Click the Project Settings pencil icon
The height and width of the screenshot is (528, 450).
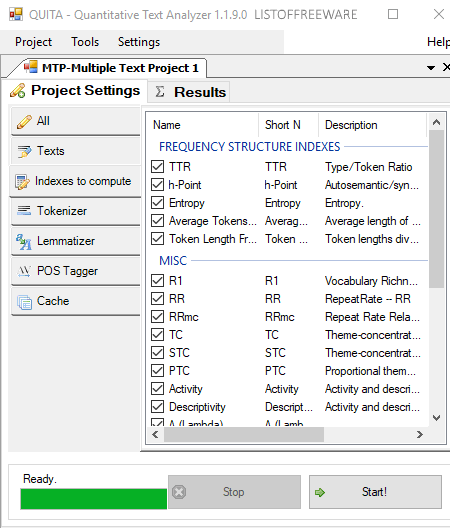tap(18, 91)
